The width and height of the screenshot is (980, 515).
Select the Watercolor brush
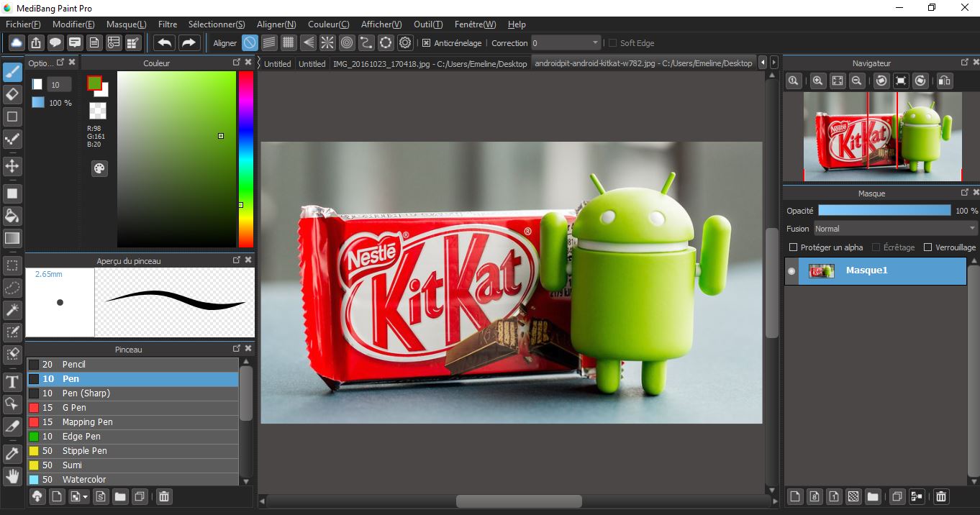(x=133, y=480)
